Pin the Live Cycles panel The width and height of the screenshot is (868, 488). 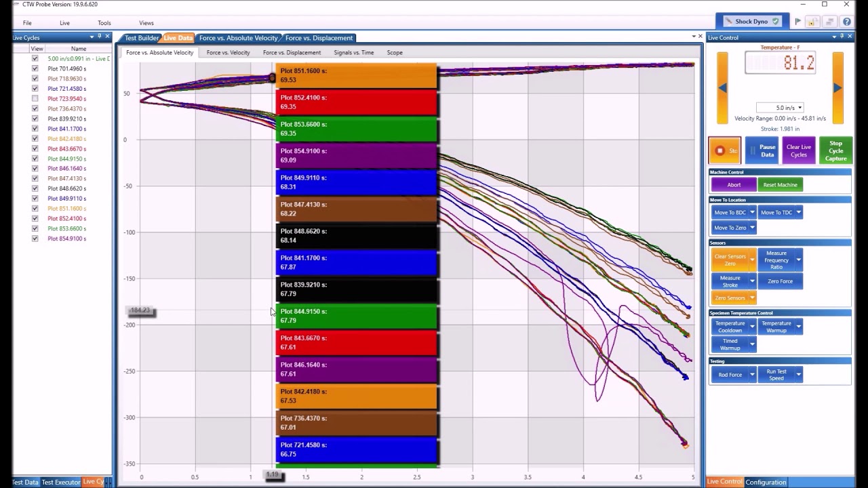coord(99,37)
